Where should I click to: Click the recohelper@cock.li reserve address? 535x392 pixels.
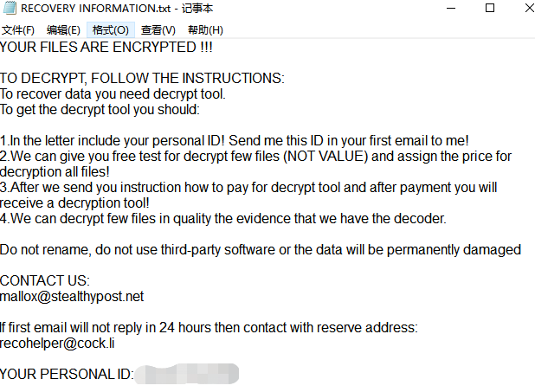coord(58,344)
